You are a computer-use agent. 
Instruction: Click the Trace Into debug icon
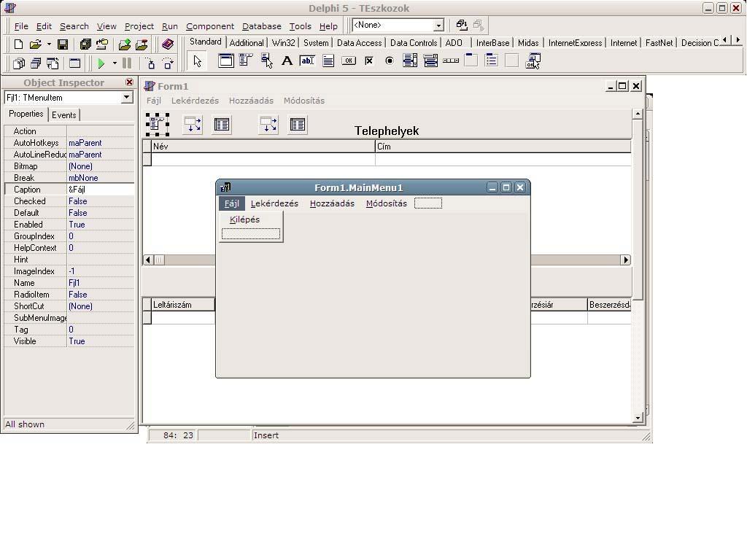(150, 63)
